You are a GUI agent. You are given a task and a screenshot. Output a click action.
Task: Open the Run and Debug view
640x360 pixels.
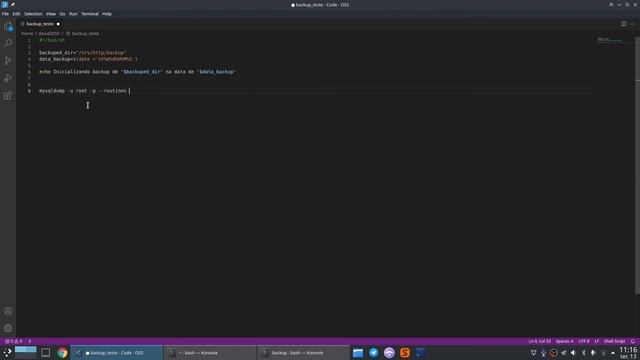click(8, 78)
